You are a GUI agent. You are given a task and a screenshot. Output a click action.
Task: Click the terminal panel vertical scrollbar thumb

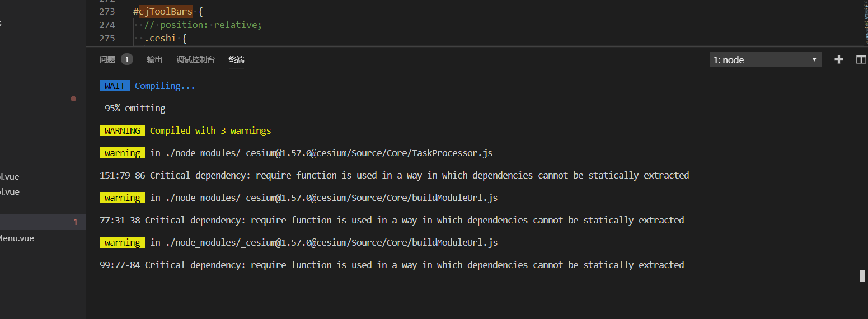862,275
